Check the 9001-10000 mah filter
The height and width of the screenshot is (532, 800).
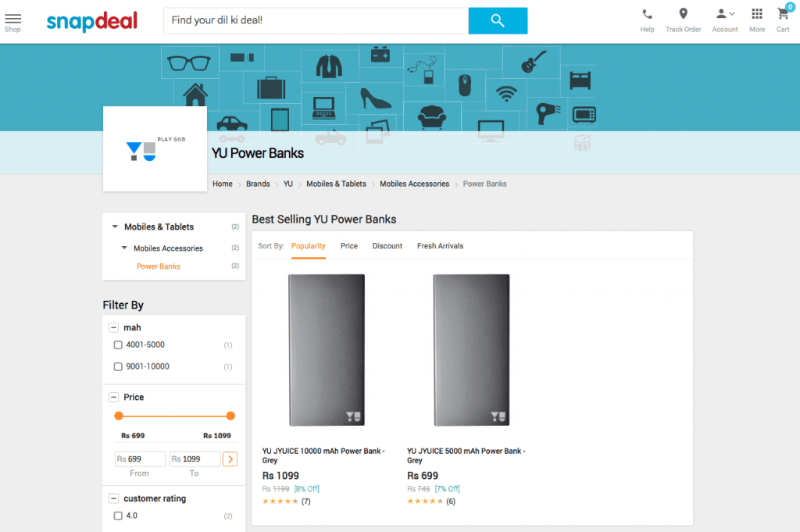click(x=118, y=366)
